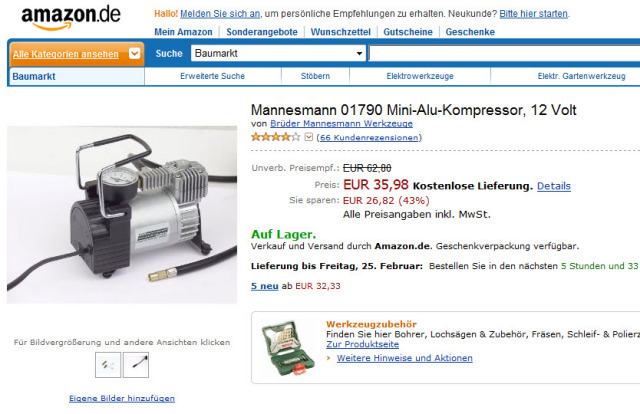Click the star rating icons

(276, 137)
